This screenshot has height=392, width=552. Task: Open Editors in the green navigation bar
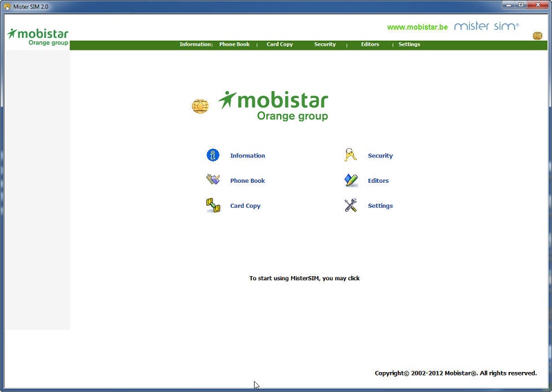pyautogui.click(x=370, y=45)
